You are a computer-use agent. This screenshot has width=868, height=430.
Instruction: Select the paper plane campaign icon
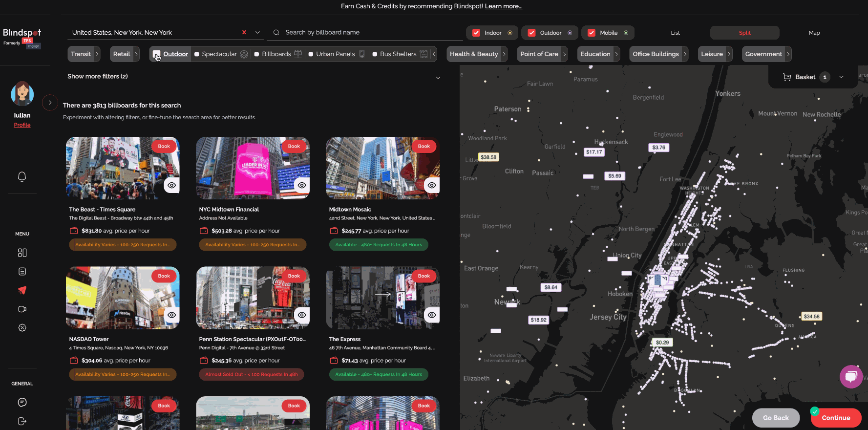22,290
